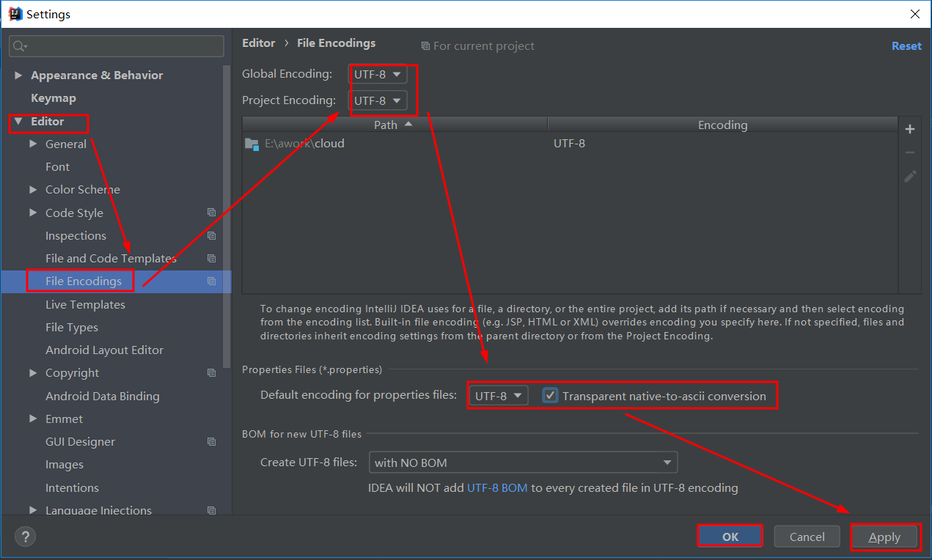Click the project-level icon beside Copyright
Viewport: 932px width, 560px height.
pos(211,372)
